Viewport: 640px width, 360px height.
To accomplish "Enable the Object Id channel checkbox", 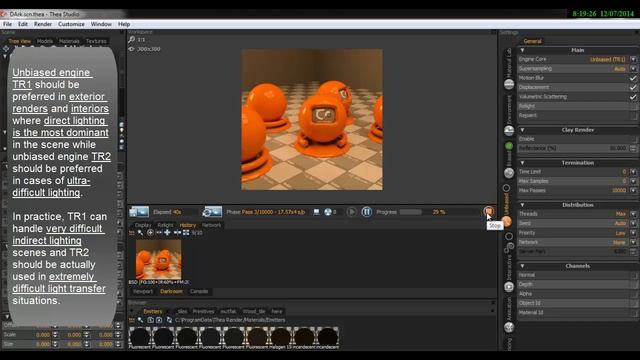I will pos(633,303).
